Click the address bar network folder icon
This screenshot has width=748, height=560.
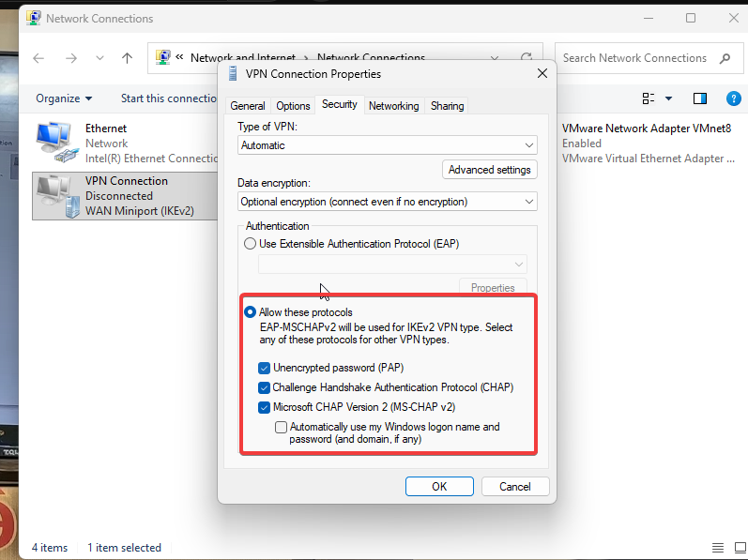point(163,57)
